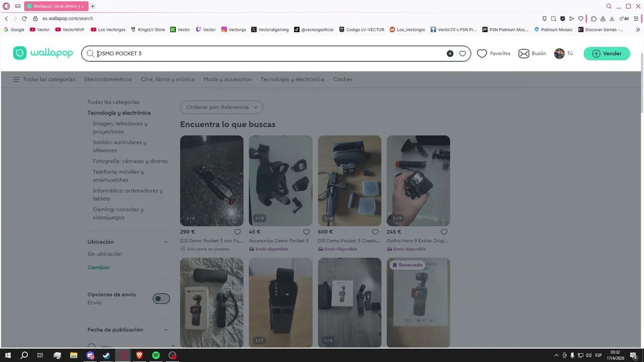Toggle the Envío shipping switch
Viewport: 644px width, 362px height.
[161, 299]
